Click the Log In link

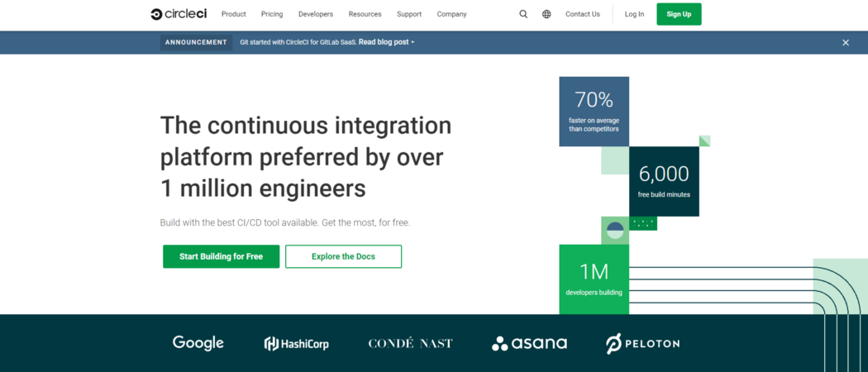(634, 14)
